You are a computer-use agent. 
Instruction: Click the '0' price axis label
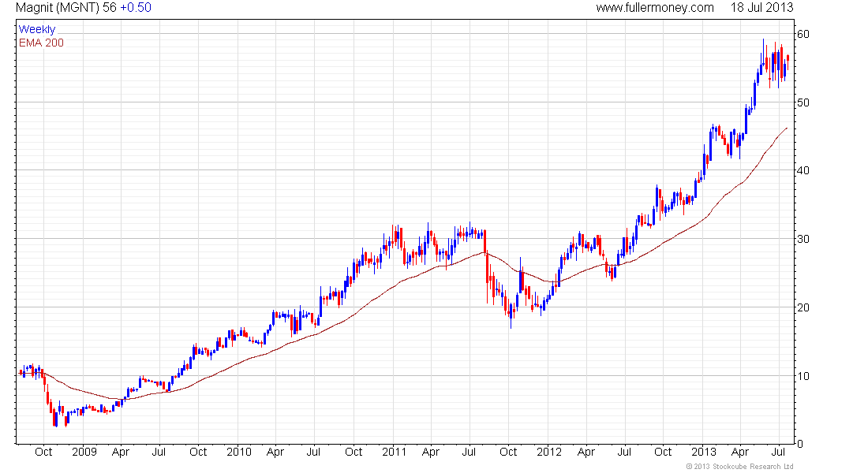(800, 444)
